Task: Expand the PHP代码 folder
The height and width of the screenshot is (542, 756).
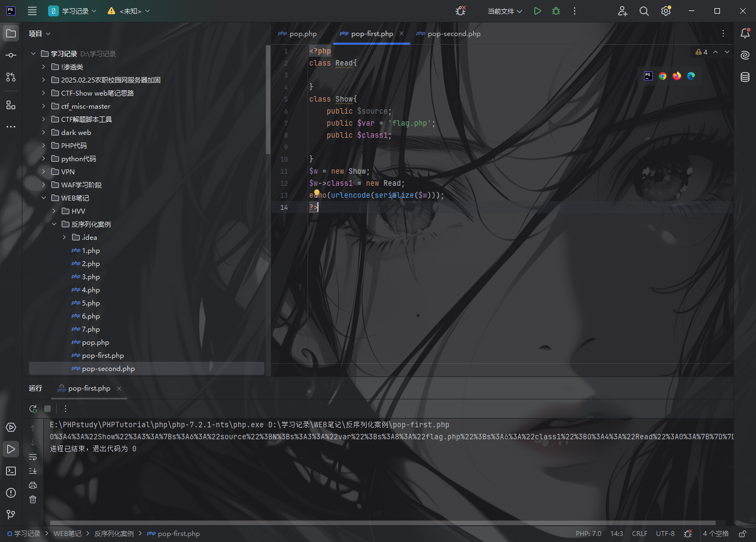Action: point(44,145)
